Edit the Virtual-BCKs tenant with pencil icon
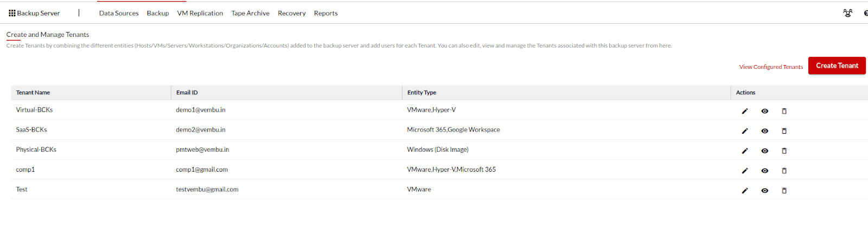 (x=745, y=111)
